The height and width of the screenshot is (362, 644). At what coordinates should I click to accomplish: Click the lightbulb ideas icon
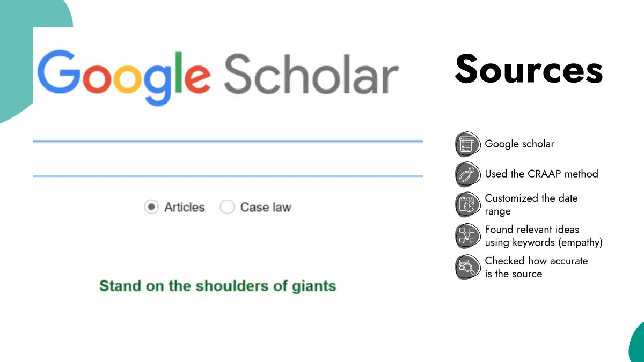[466, 235]
